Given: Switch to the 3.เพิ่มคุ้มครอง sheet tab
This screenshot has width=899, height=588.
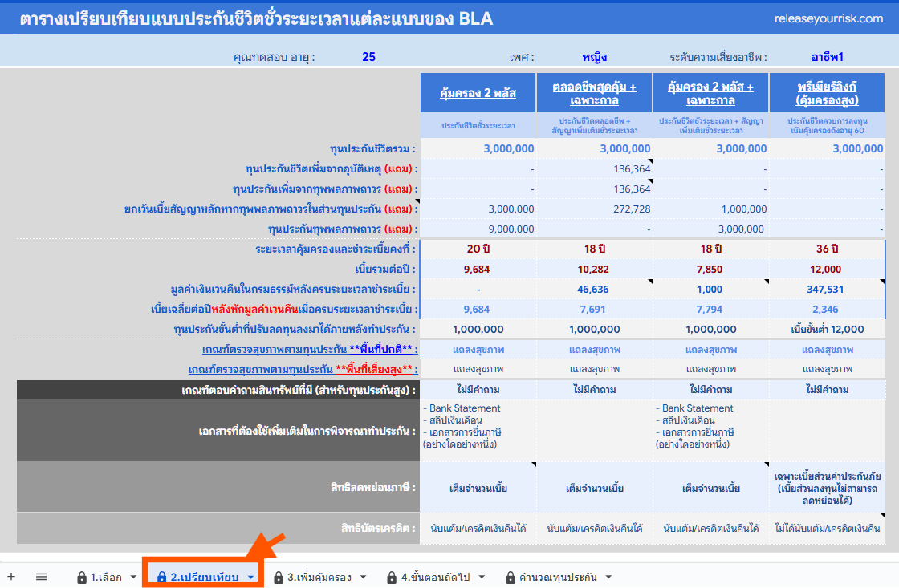Looking at the screenshot, I should pyautogui.click(x=319, y=578).
